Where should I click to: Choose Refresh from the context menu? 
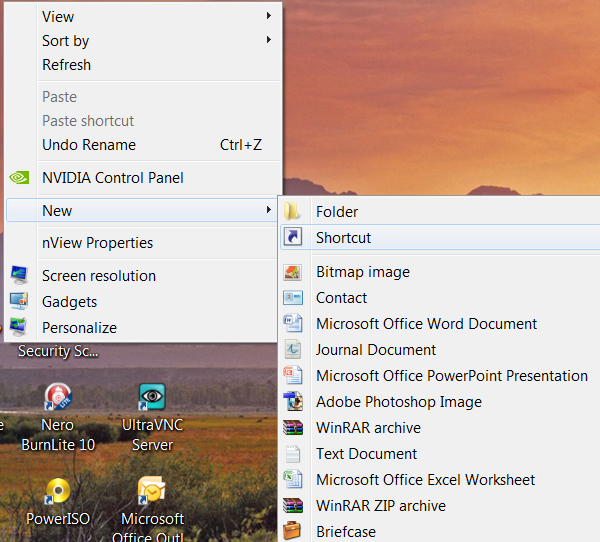pyautogui.click(x=141, y=65)
